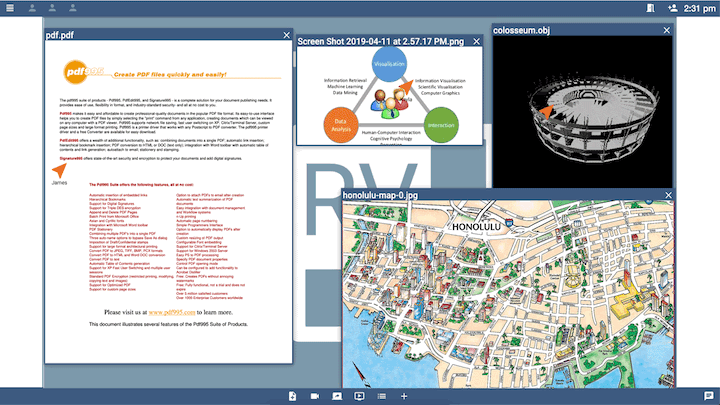
Task: Click the add document file icon
Action: [x=292, y=396]
